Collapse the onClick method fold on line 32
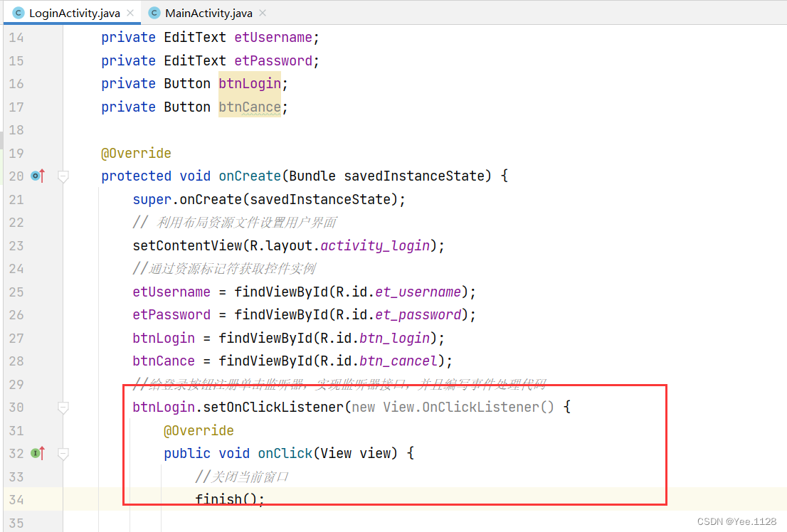 click(63, 454)
